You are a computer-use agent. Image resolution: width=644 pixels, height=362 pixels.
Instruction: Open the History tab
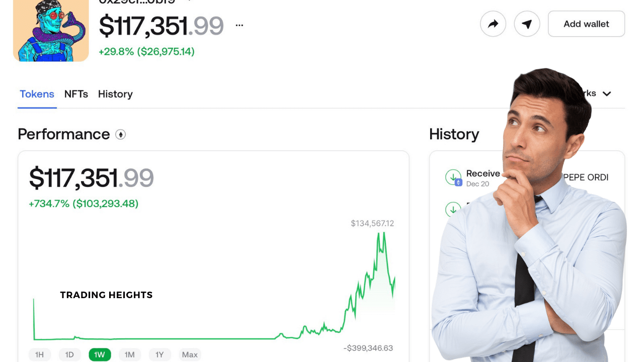(x=115, y=94)
